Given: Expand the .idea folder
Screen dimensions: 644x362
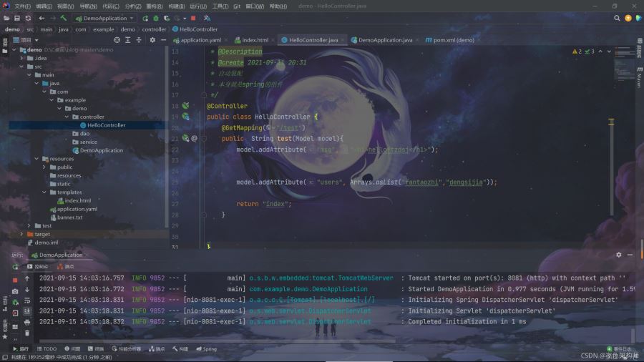Looking at the screenshot, I should pos(21,58).
